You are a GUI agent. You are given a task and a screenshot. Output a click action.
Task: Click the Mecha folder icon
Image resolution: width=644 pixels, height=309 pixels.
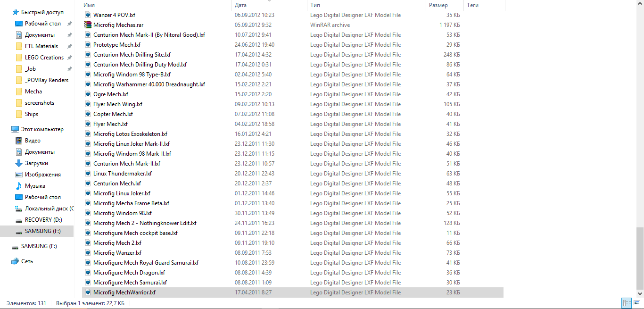tap(19, 92)
